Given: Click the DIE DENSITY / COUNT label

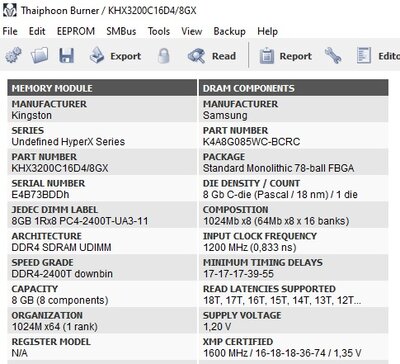Looking at the screenshot, I should [x=251, y=183].
